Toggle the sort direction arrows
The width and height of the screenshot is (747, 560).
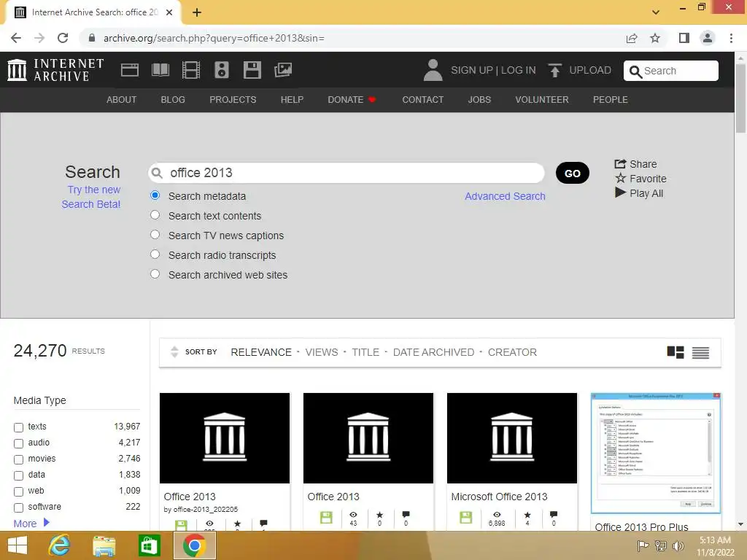(x=174, y=352)
